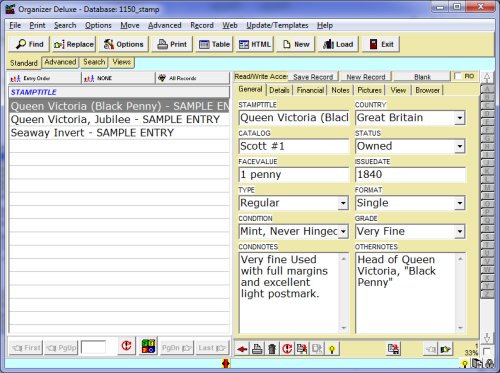Click the copy record icon beside refresh
This screenshot has height=373, width=500.
pos(302,349)
